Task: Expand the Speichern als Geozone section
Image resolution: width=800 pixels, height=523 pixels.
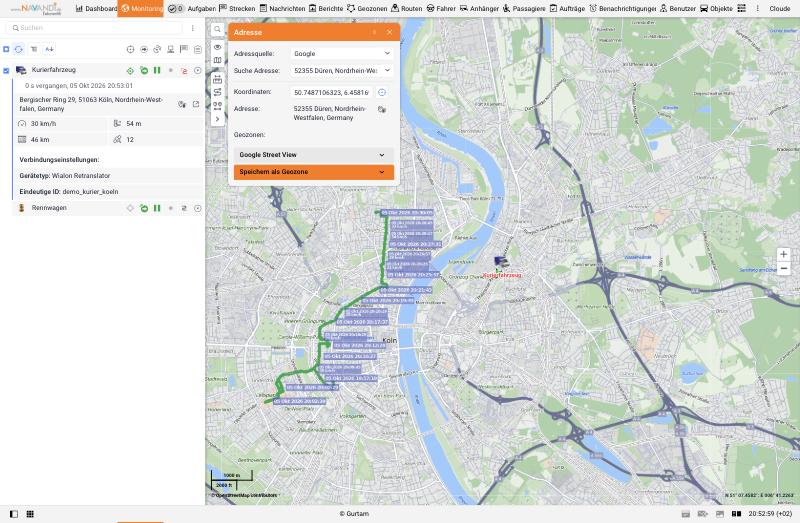Action: point(314,172)
